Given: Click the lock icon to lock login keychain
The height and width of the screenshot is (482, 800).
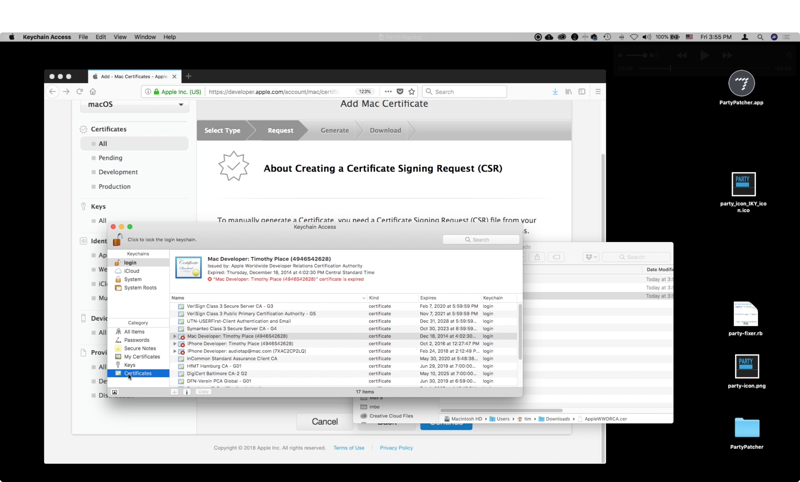Looking at the screenshot, I should 117,239.
